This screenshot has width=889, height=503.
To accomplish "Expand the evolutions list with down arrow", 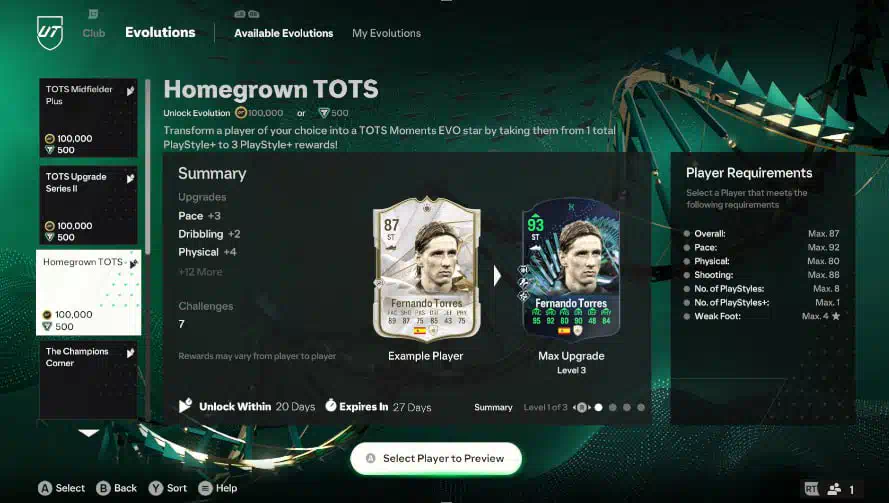I will (x=89, y=433).
